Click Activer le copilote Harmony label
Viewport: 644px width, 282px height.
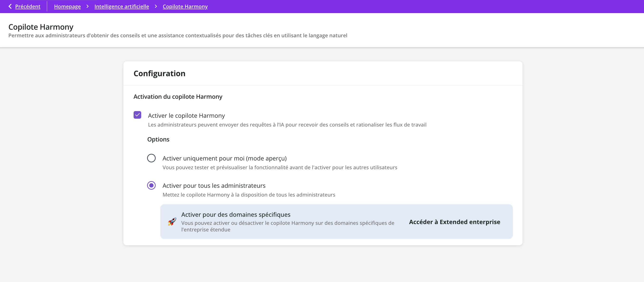pos(186,116)
